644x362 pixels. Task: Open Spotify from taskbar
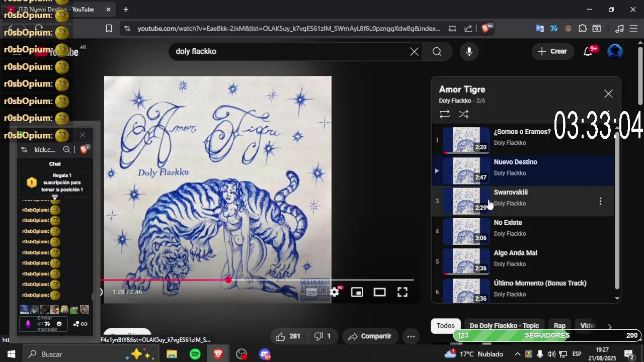tap(195, 354)
